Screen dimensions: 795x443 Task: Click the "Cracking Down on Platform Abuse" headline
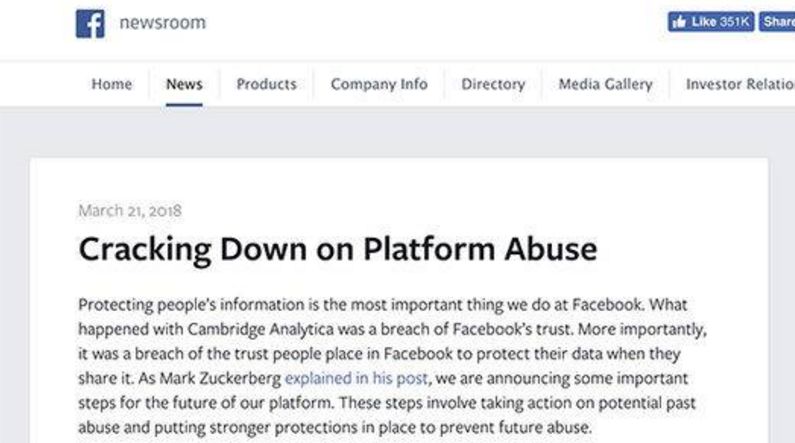coord(337,249)
